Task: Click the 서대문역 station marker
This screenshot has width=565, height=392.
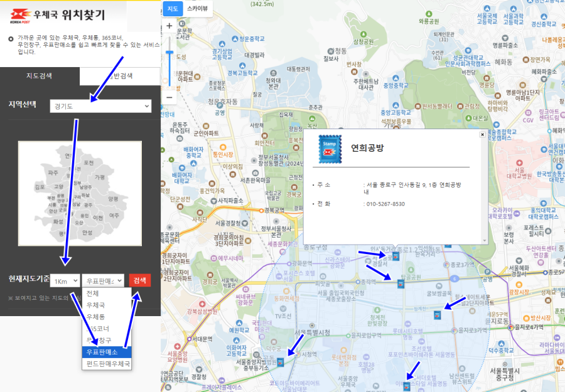Action: click(x=190, y=339)
